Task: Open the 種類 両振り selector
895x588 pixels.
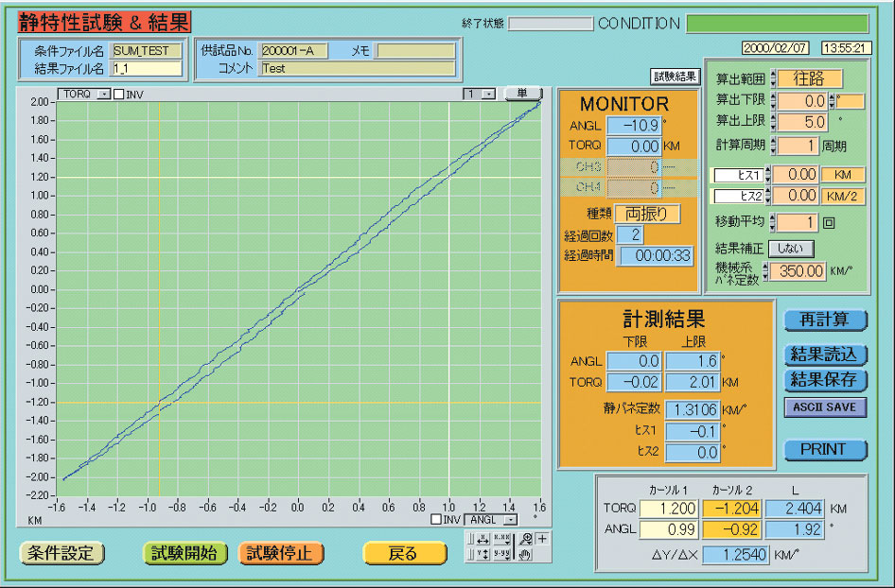Action: pyautogui.click(x=647, y=214)
